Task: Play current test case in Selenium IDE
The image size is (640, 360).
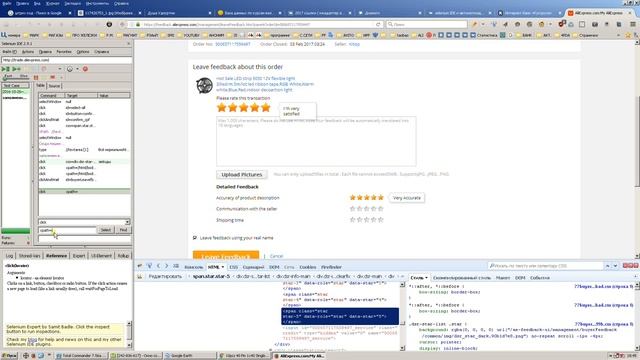Action: (x=17, y=69)
